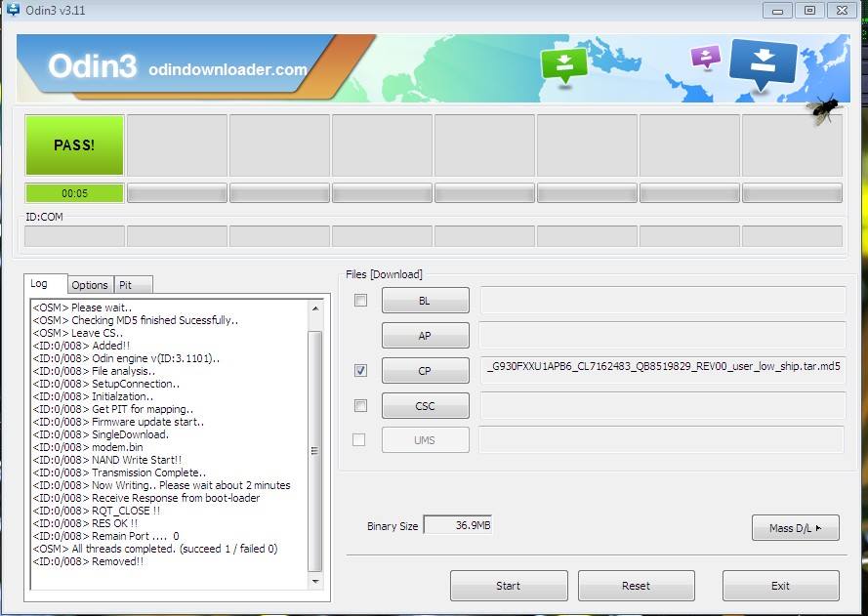Enable the BL file checkbox

click(359, 301)
